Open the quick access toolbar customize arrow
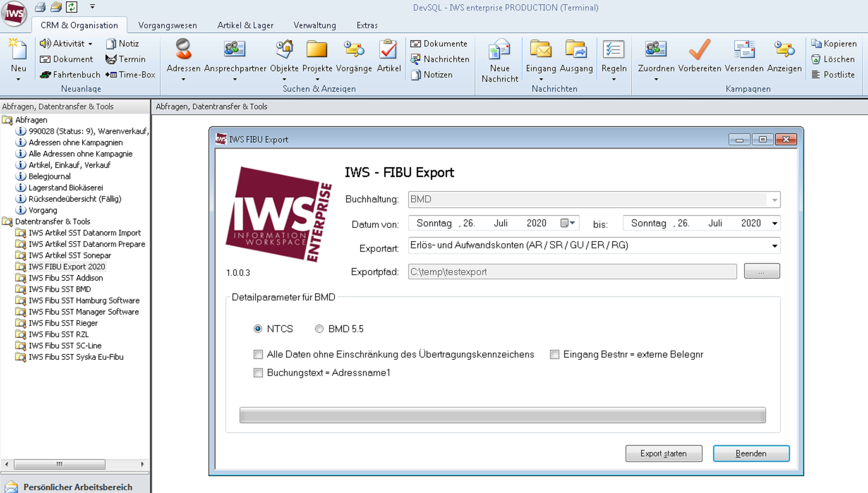 [x=92, y=7]
